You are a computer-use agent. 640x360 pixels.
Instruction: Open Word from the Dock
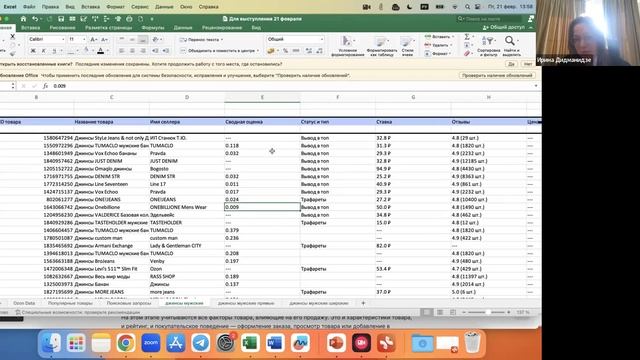[275, 343]
